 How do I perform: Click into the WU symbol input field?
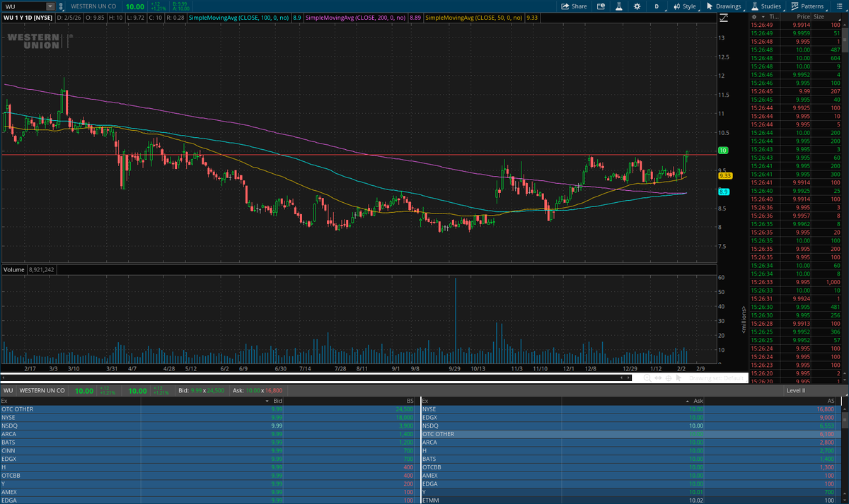(24, 6)
